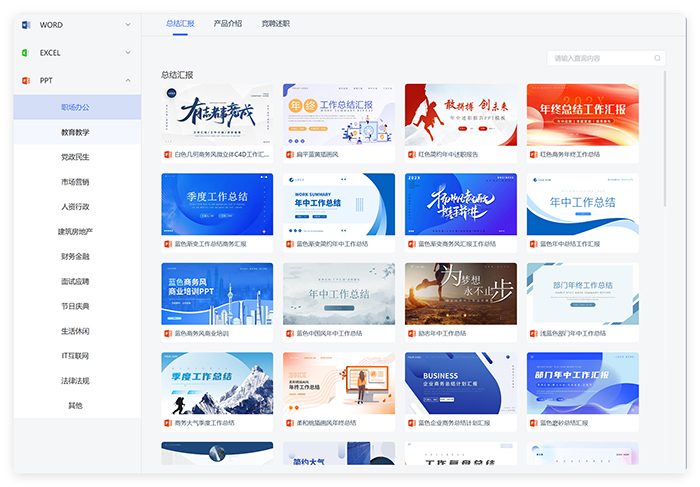Expand the EXCEL category chevron
This screenshot has height=487, width=700.
(x=128, y=52)
